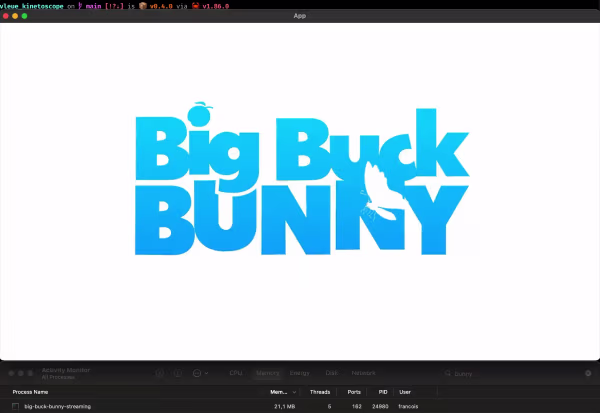Click the Big Buck Bunny video frame
600x413 pixels.
pyautogui.click(x=300, y=191)
